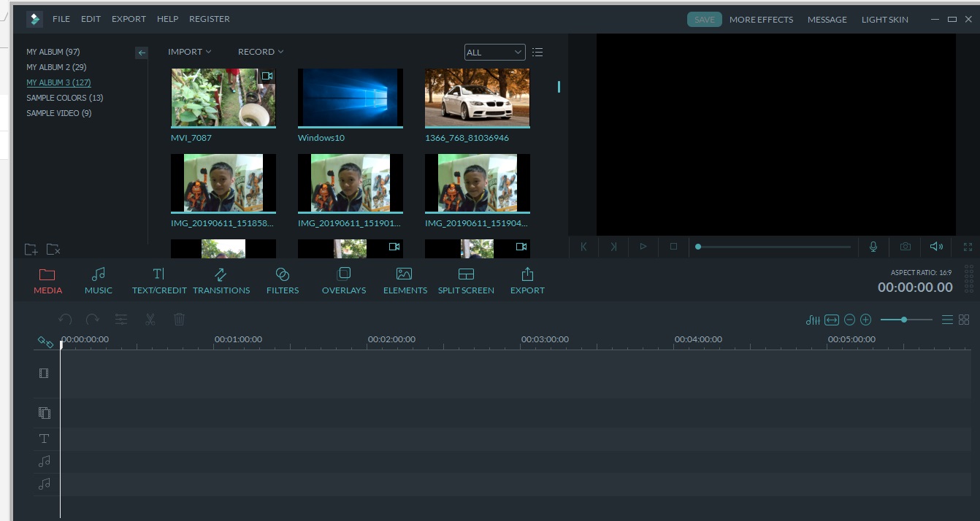Stop the preview playback
This screenshot has height=521, width=980.
pyautogui.click(x=673, y=247)
